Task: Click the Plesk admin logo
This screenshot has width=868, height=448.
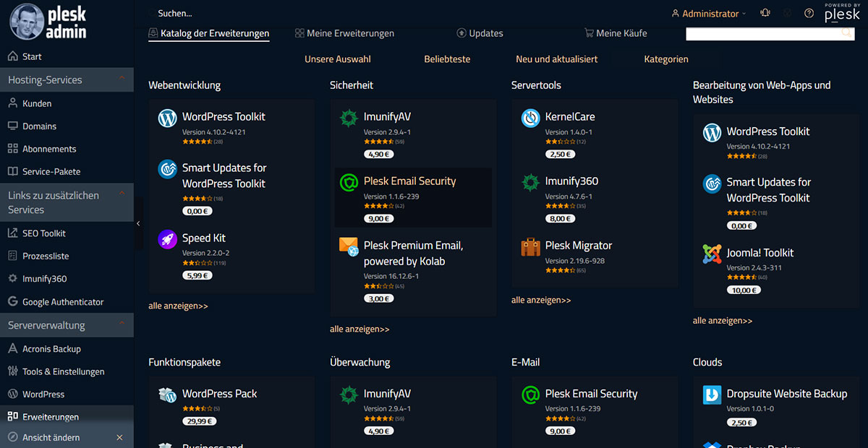Action: (48, 22)
